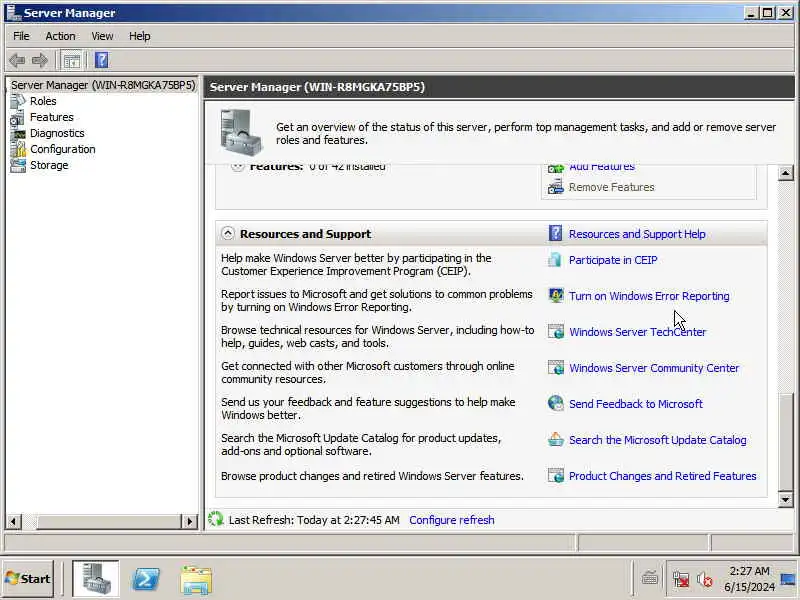Screen dimensions: 800x600
Task: Open Product Changes and Retired Features link
Action: (x=662, y=476)
